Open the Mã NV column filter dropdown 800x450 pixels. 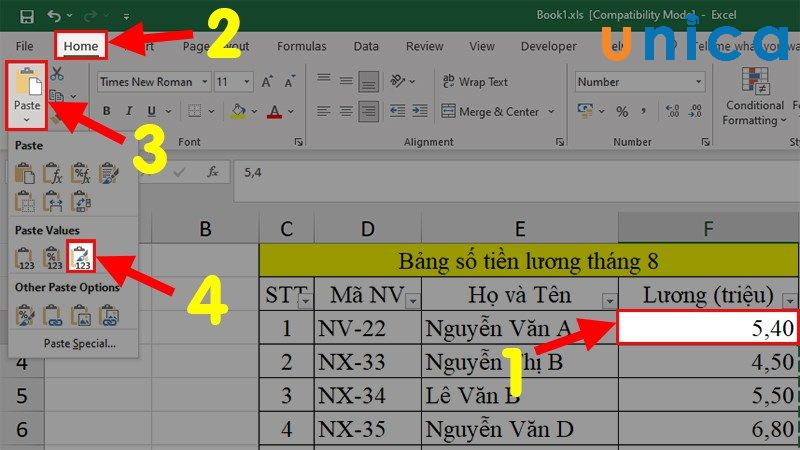point(412,302)
